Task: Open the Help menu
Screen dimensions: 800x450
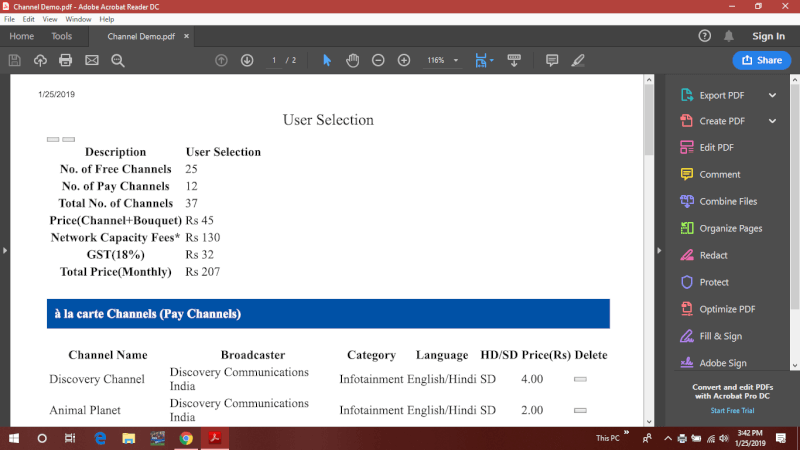Action: [x=107, y=19]
